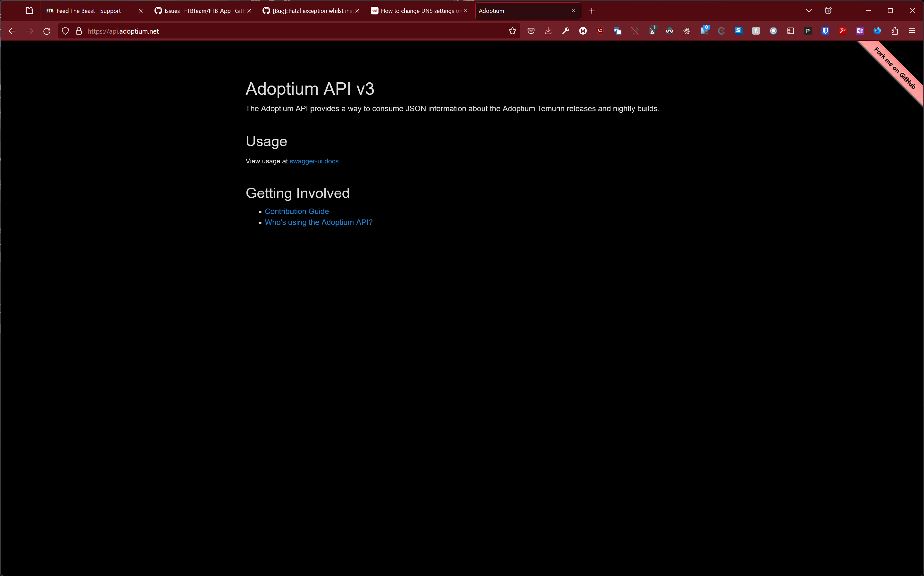
Task: Open the swagger-ui docs link
Action: point(313,161)
